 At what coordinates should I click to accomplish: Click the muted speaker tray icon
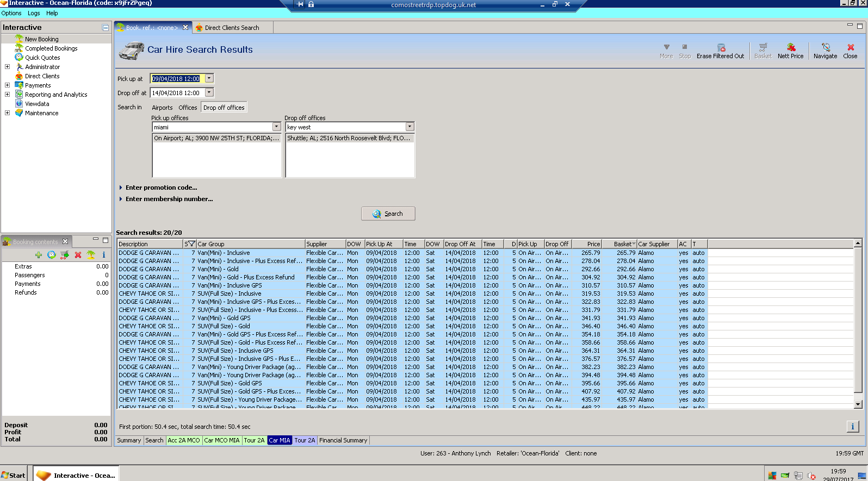click(x=811, y=476)
